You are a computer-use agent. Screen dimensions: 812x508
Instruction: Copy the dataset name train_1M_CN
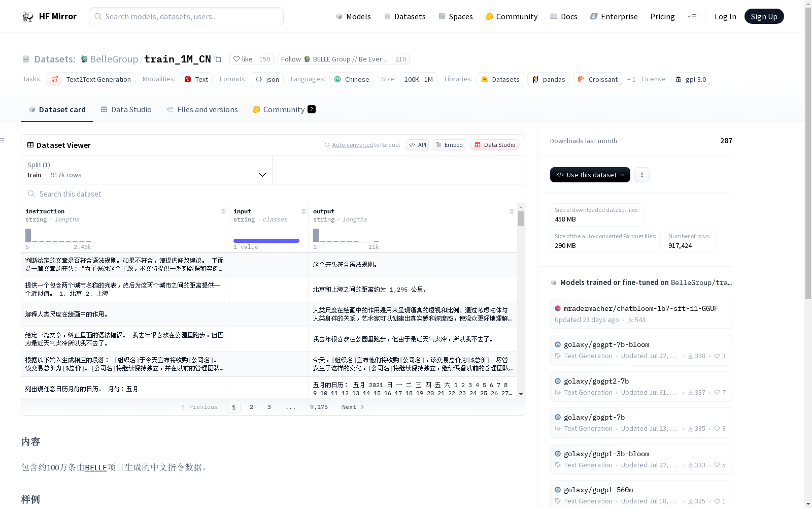click(x=218, y=59)
